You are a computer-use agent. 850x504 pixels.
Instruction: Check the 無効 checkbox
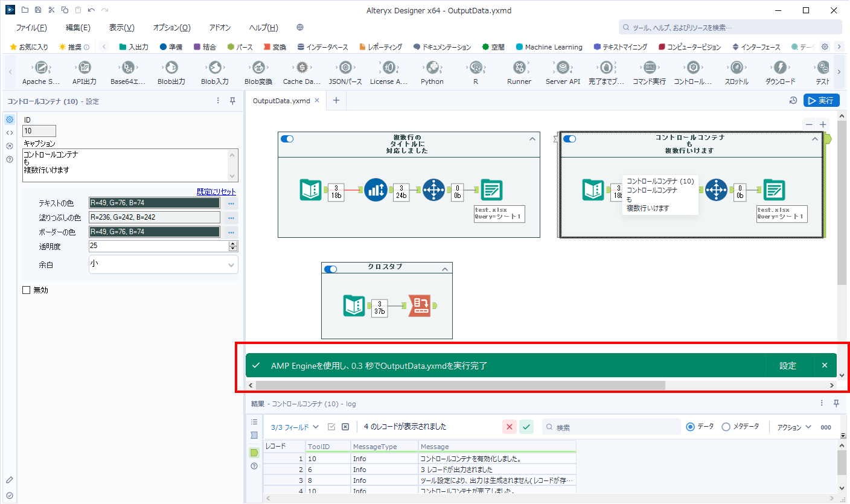coord(26,290)
